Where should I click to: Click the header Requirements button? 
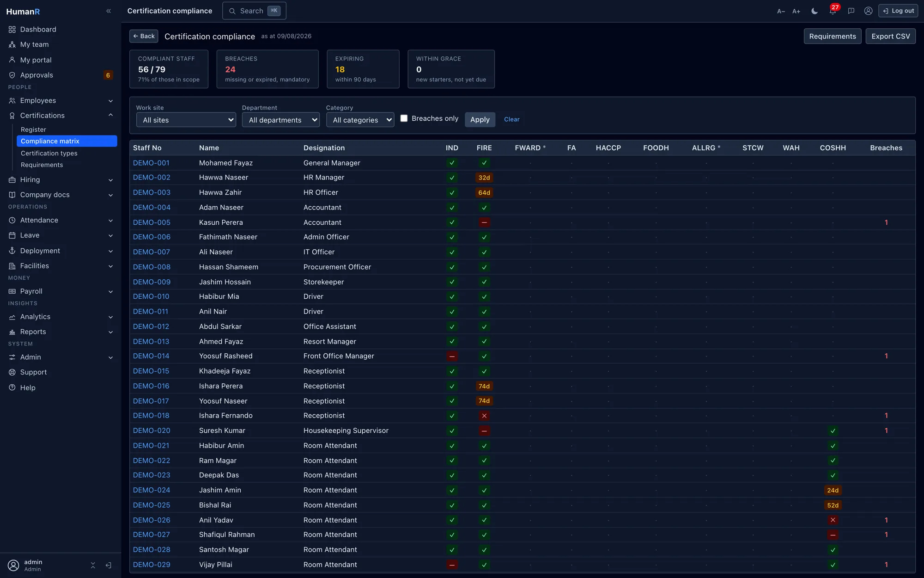[832, 36]
